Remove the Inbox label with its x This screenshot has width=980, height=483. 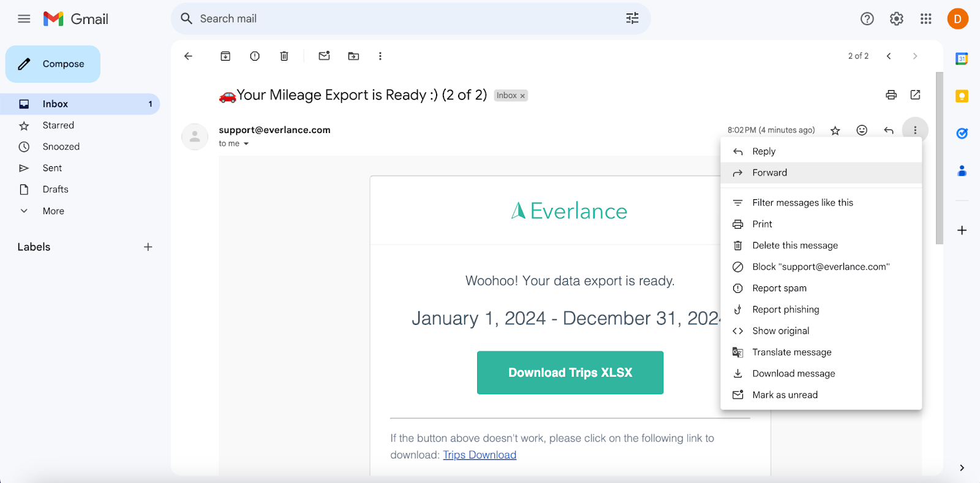coord(522,96)
